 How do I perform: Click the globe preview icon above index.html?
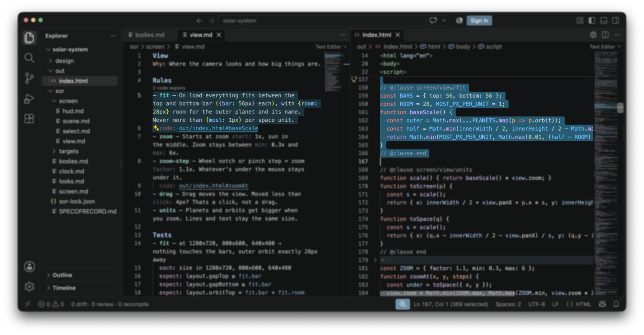click(x=593, y=35)
